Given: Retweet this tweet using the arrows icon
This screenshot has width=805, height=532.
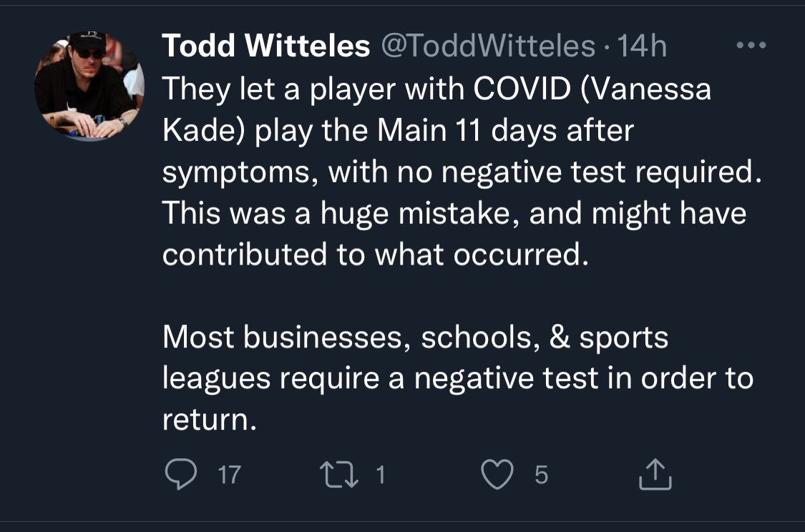Looking at the screenshot, I should 341,475.
